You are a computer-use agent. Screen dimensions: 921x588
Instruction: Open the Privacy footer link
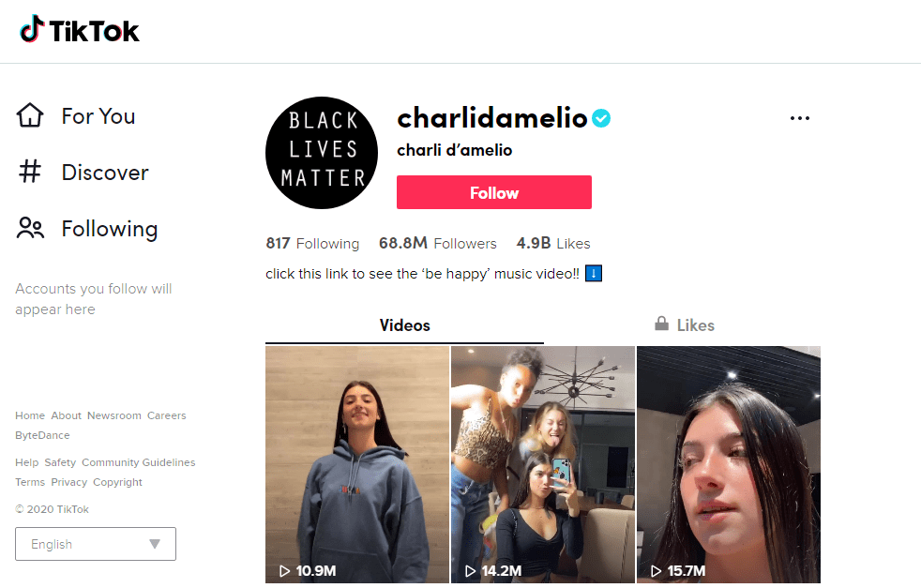[68, 482]
